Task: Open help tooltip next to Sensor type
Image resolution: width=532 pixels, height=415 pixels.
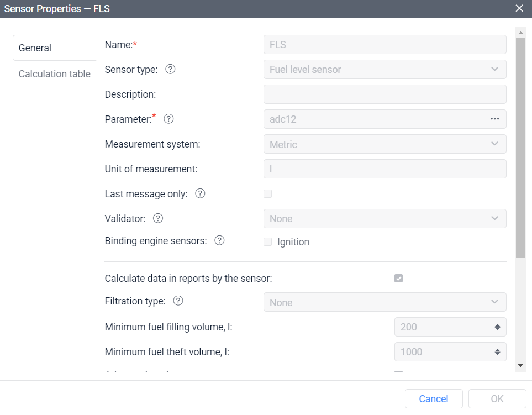Action: click(171, 69)
